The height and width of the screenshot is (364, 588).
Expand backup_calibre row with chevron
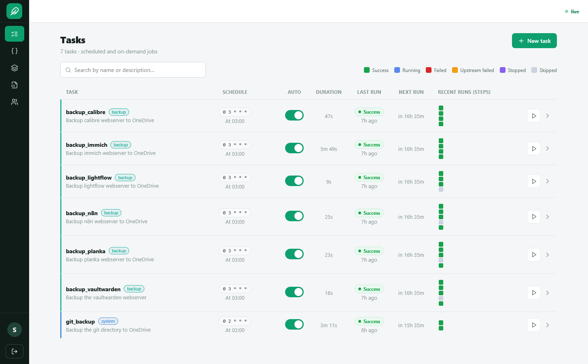(548, 116)
